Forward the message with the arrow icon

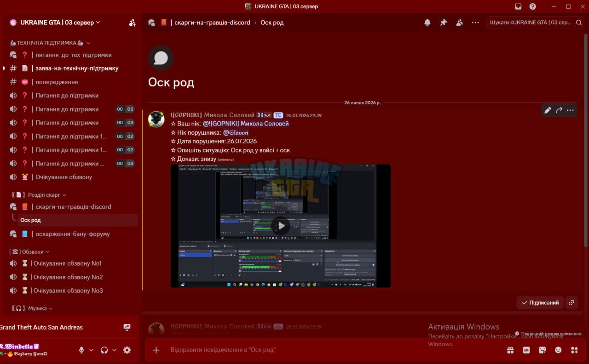click(x=559, y=110)
